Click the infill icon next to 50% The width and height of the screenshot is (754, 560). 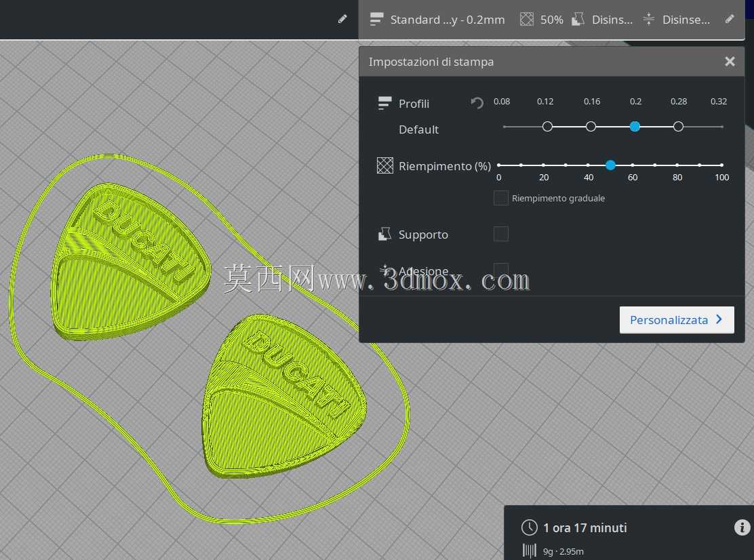527,19
